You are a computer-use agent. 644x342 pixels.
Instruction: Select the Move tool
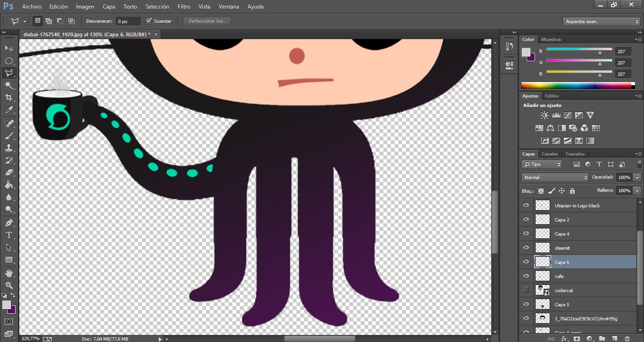8,48
